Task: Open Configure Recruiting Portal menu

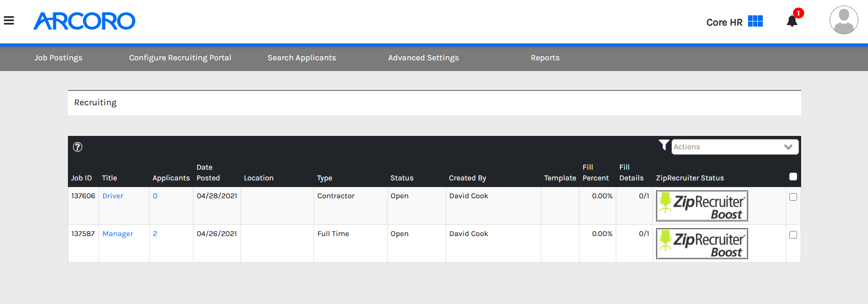Action: click(x=180, y=58)
